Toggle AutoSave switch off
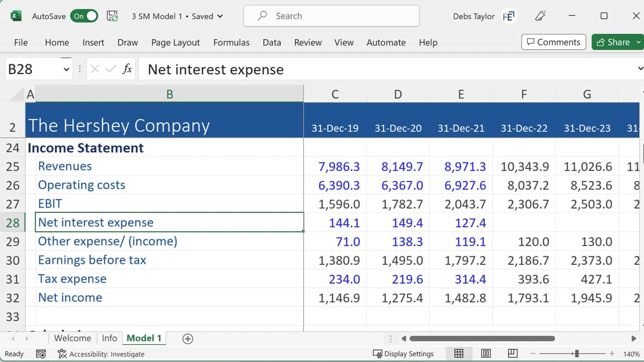 pyautogui.click(x=85, y=16)
